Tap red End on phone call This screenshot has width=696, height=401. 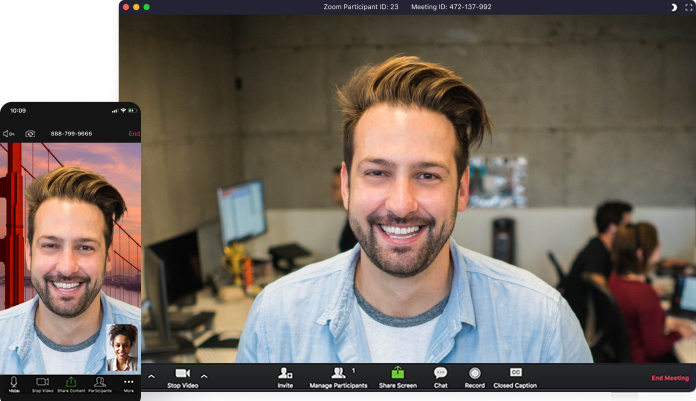(x=134, y=134)
